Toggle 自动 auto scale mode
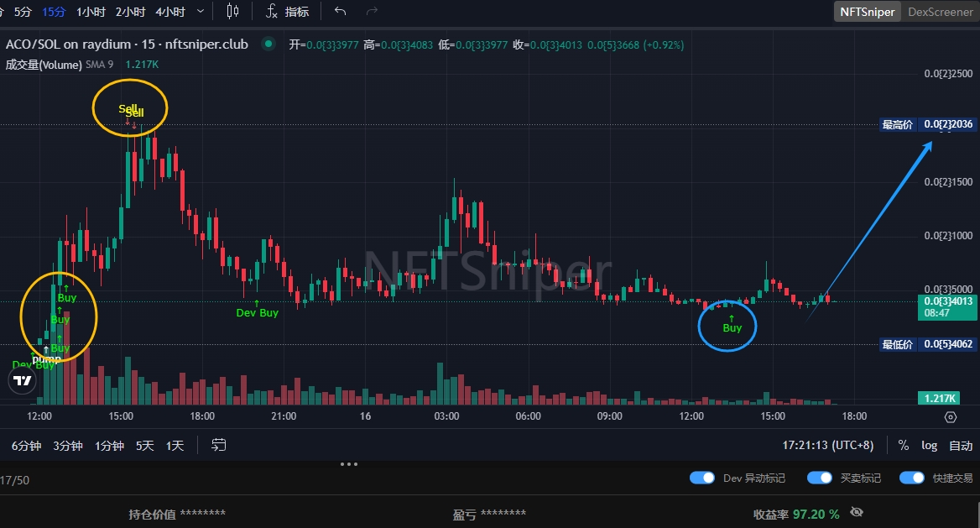980x528 pixels. click(961, 446)
